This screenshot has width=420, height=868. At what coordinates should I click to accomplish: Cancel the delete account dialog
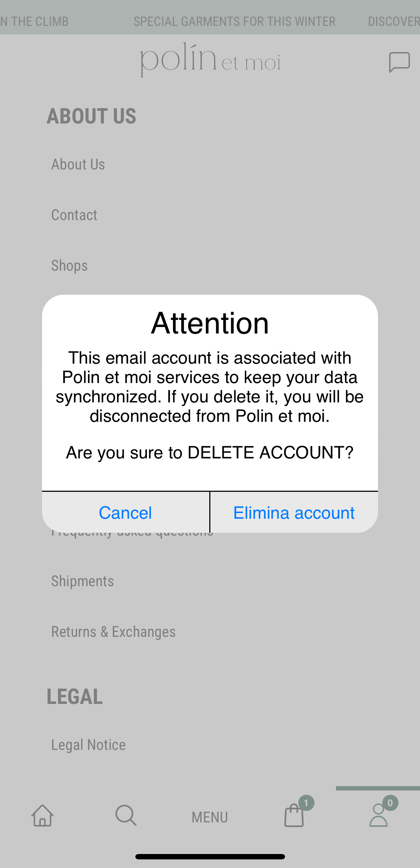click(x=126, y=512)
